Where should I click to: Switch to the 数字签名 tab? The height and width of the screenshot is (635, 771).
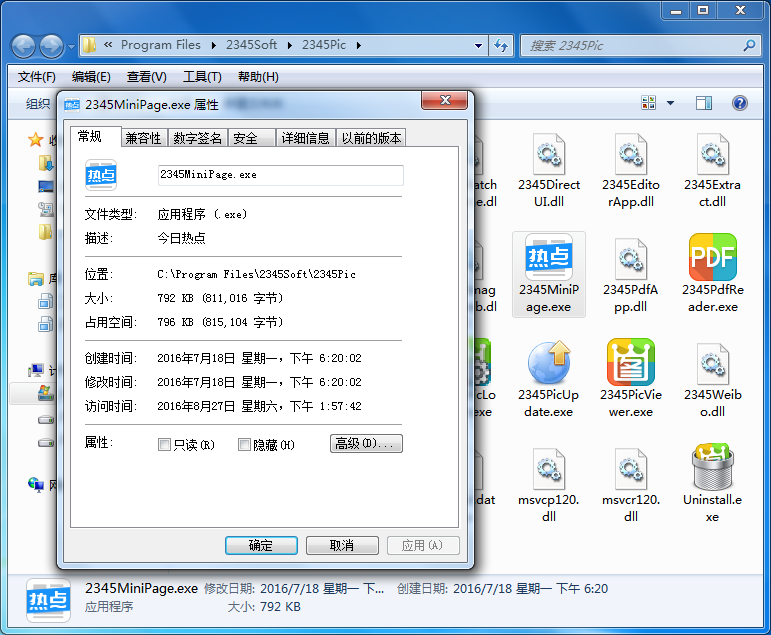198,138
